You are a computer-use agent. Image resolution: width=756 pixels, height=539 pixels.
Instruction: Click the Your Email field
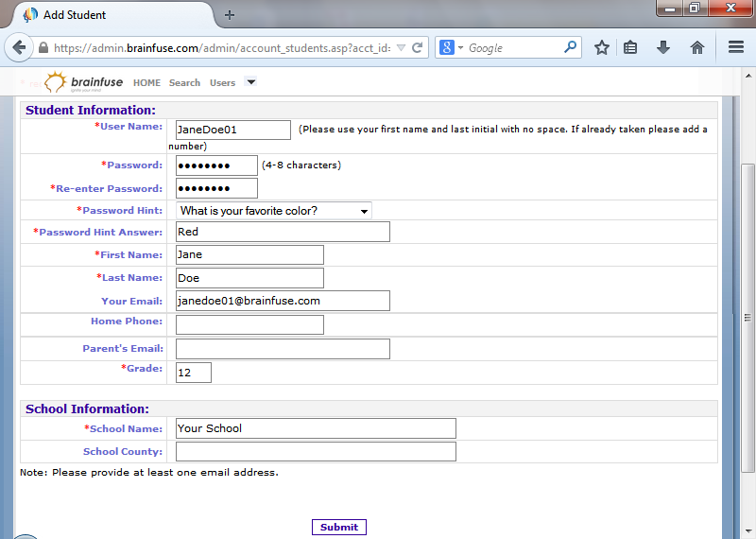pos(283,301)
